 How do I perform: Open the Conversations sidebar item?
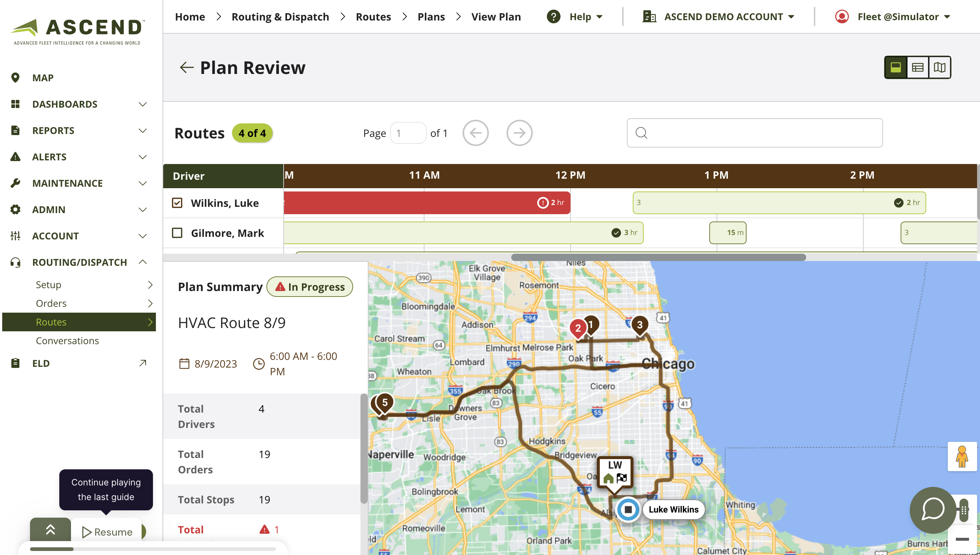pyautogui.click(x=67, y=340)
